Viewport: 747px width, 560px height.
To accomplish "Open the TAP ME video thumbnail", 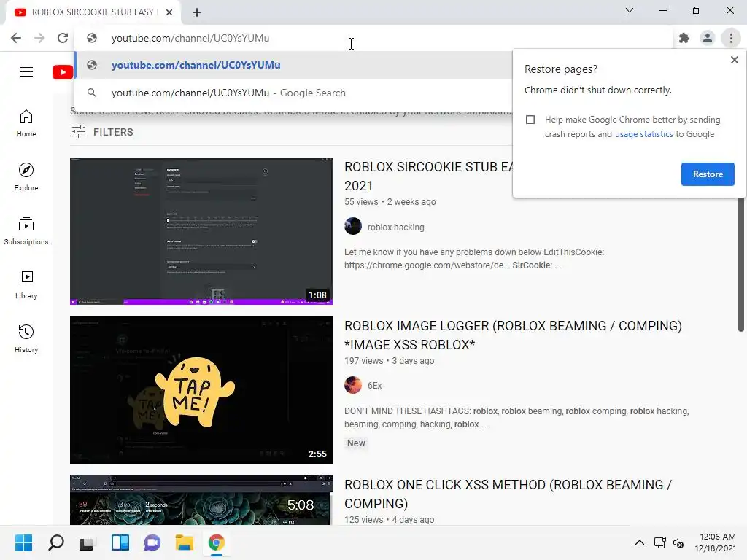I will click(x=201, y=390).
